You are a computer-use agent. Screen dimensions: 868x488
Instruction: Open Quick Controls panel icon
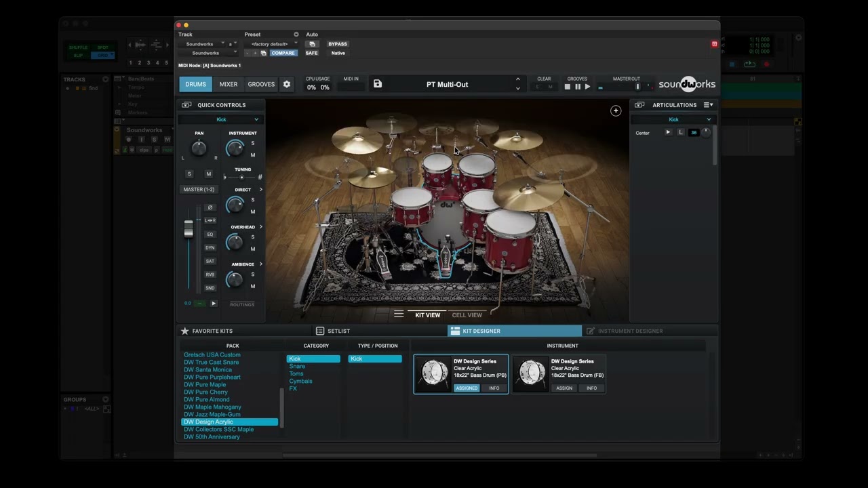pyautogui.click(x=186, y=105)
